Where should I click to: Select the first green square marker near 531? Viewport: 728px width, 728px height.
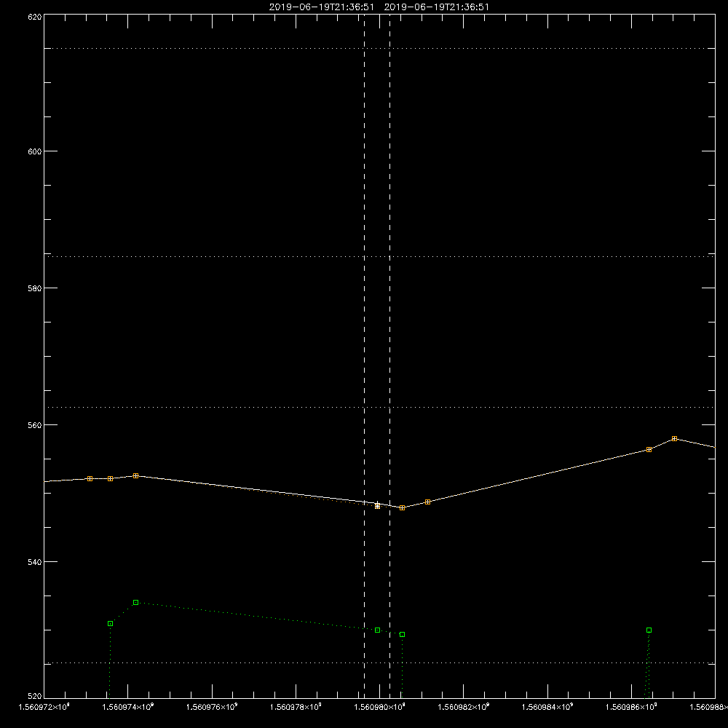tap(110, 624)
